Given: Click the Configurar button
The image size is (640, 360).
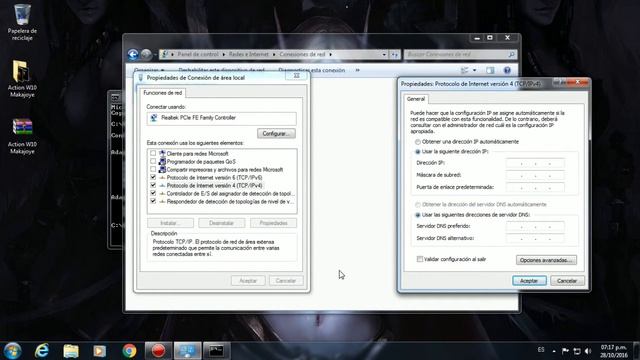Looking at the screenshot, I should pyautogui.click(x=276, y=133).
